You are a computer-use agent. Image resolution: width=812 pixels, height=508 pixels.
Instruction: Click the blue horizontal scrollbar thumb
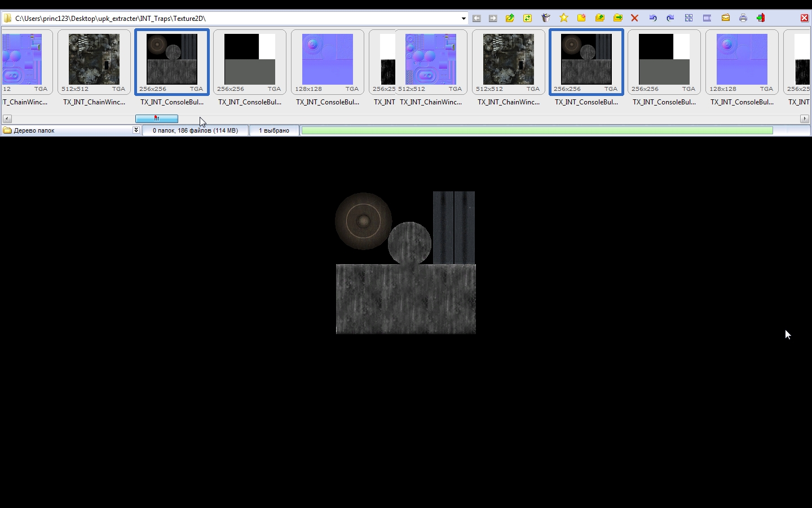(x=157, y=119)
